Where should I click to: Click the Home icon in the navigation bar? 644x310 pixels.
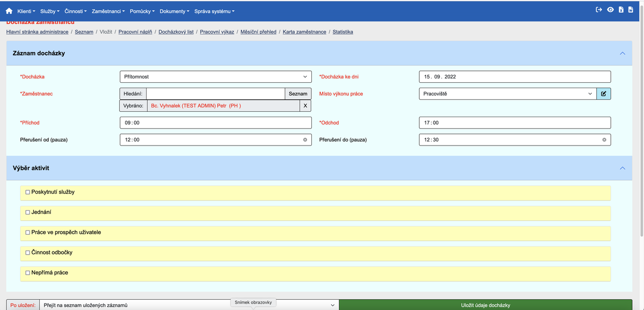tap(8, 11)
